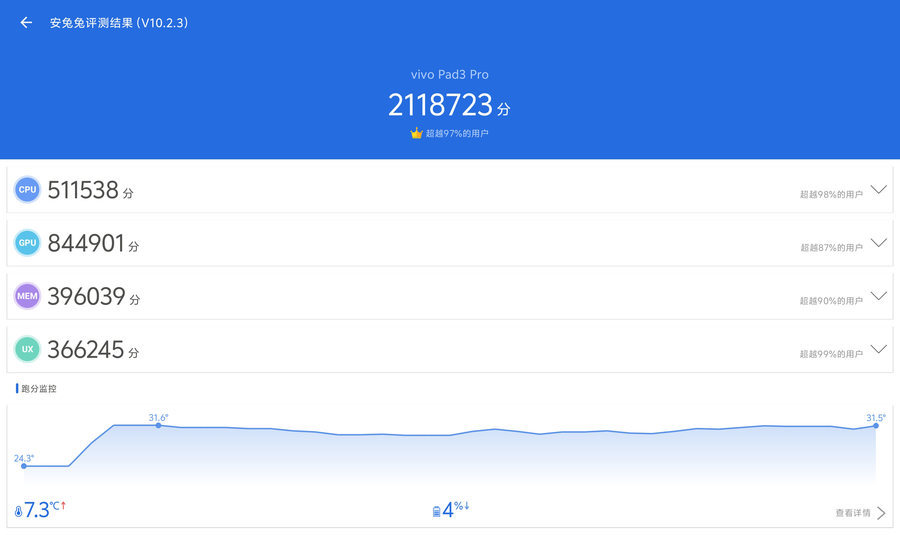900x535 pixels.
Task: Click the arrow next to 查看详情
Action: (881, 513)
